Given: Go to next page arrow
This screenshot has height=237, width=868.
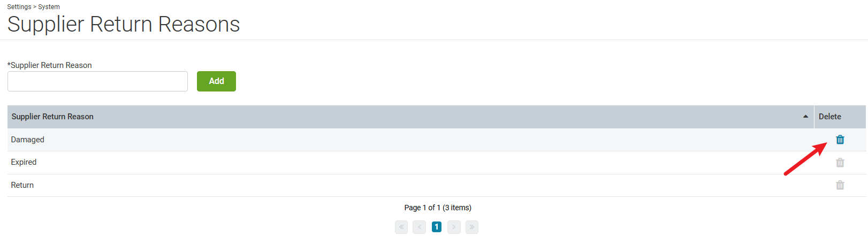Looking at the screenshot, I should (x=454, y=227).
